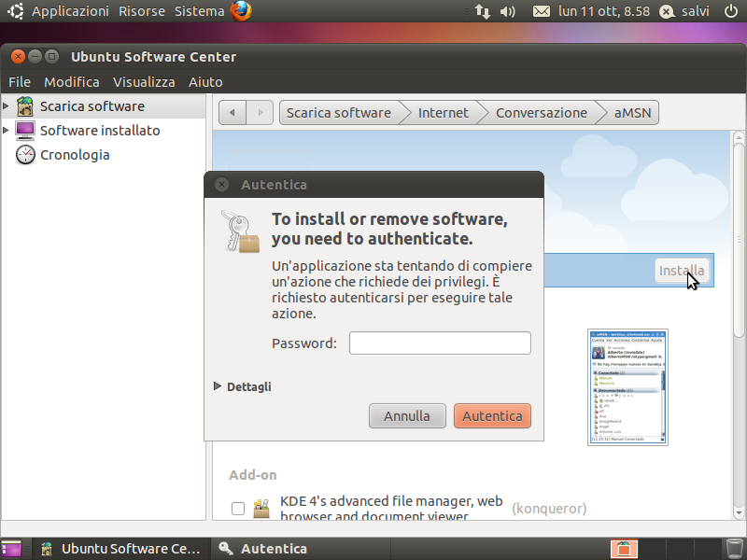Screen dimensions: 747x560
Task: Enable the konqueror add-on checkbox
Action: 238,509
